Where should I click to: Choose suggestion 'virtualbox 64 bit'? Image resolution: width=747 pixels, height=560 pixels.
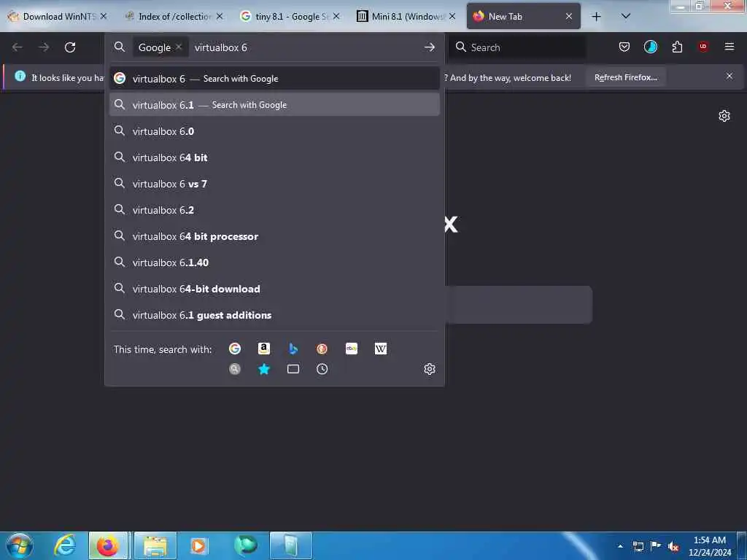[x=274, y=157]
